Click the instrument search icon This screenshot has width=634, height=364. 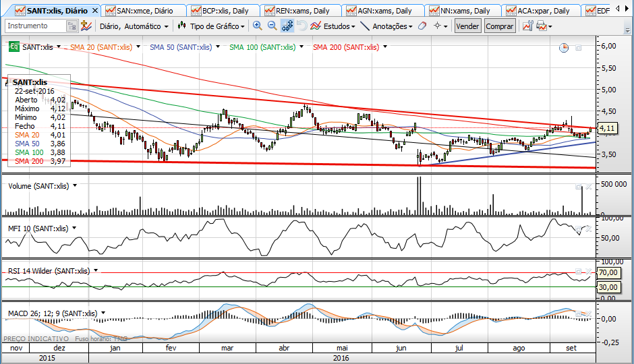point(71,26)
